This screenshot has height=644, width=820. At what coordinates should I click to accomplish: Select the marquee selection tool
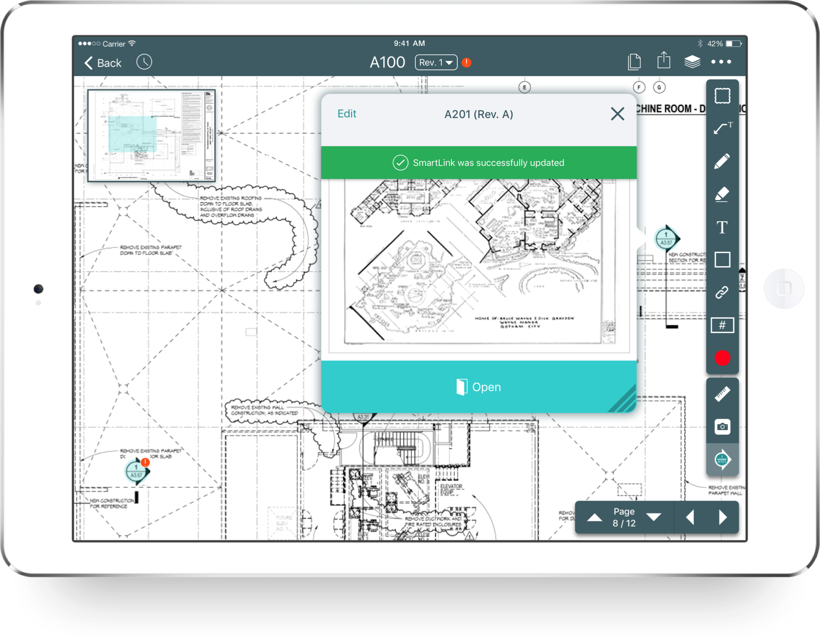722,96
